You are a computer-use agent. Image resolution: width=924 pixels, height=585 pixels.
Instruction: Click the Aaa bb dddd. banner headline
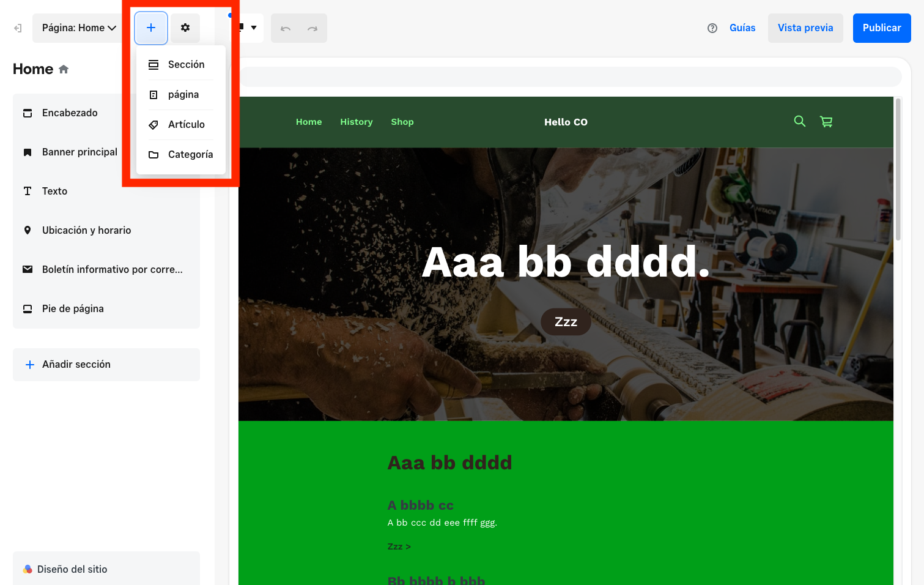tap(566, 263)
